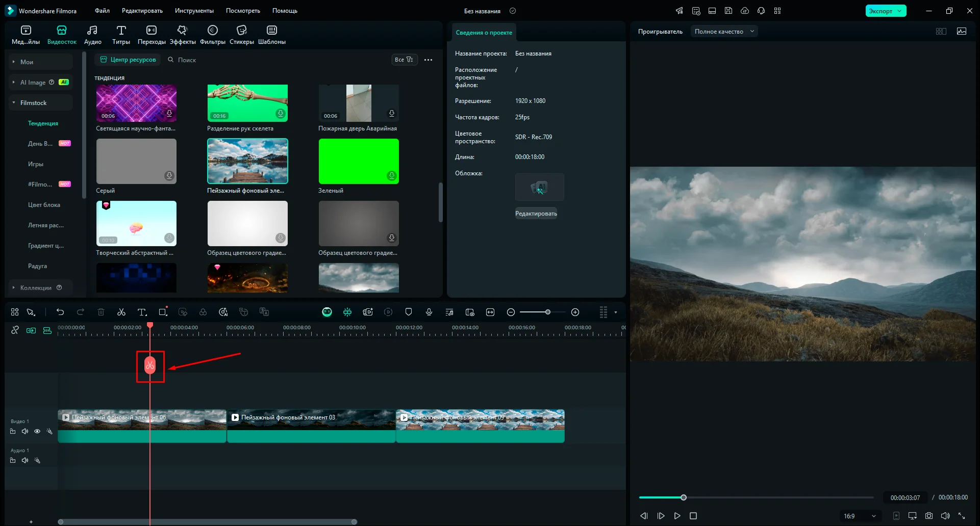Open the Стикеры (Stickers) panel
Screen dimensions: 980x526
point(241,35)
